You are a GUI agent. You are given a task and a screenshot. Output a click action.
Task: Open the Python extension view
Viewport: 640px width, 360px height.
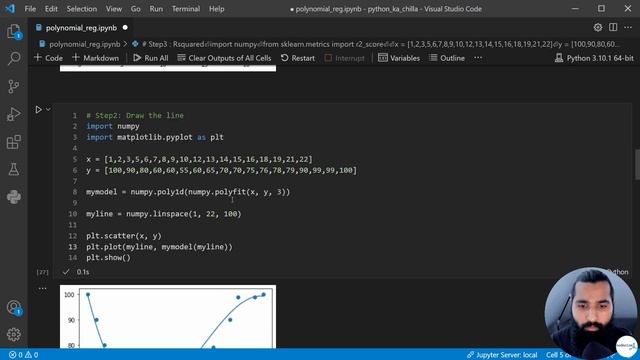(14, 197)
